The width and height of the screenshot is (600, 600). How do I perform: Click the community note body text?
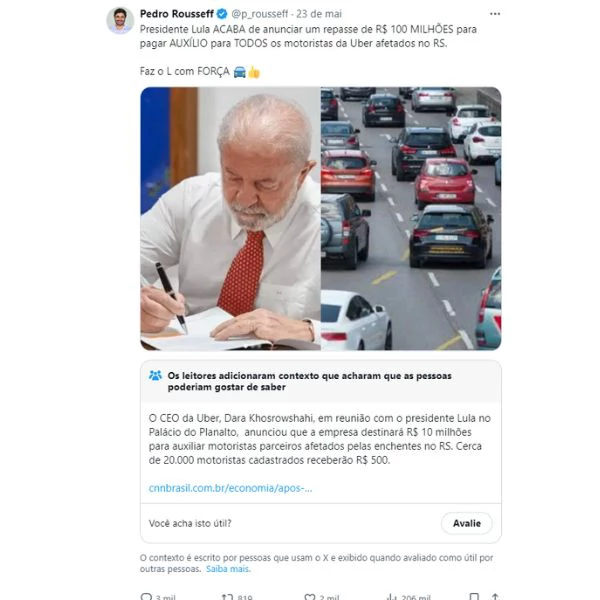point(320,439)
